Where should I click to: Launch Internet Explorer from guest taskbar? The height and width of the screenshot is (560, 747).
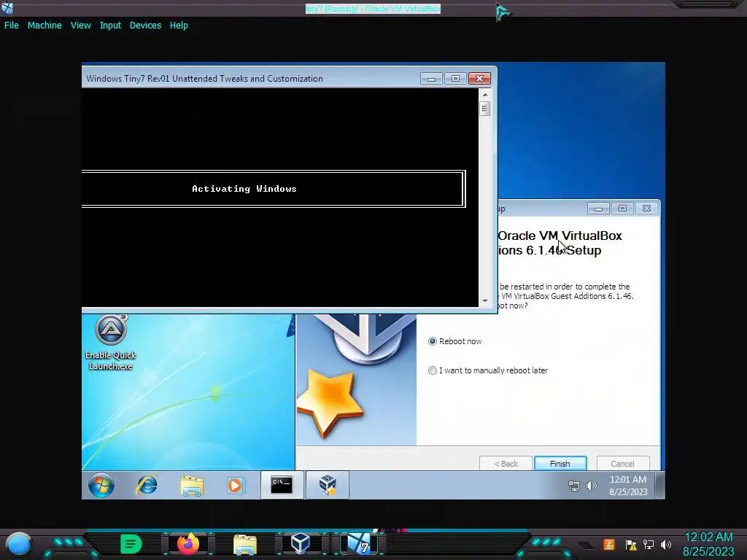(x=147, y=485)
